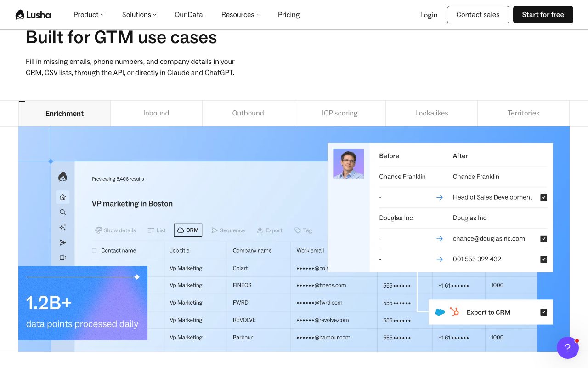Go to Our Data in the navigation
Viewport: 588px width, 368px height.
tap(189, 15)
